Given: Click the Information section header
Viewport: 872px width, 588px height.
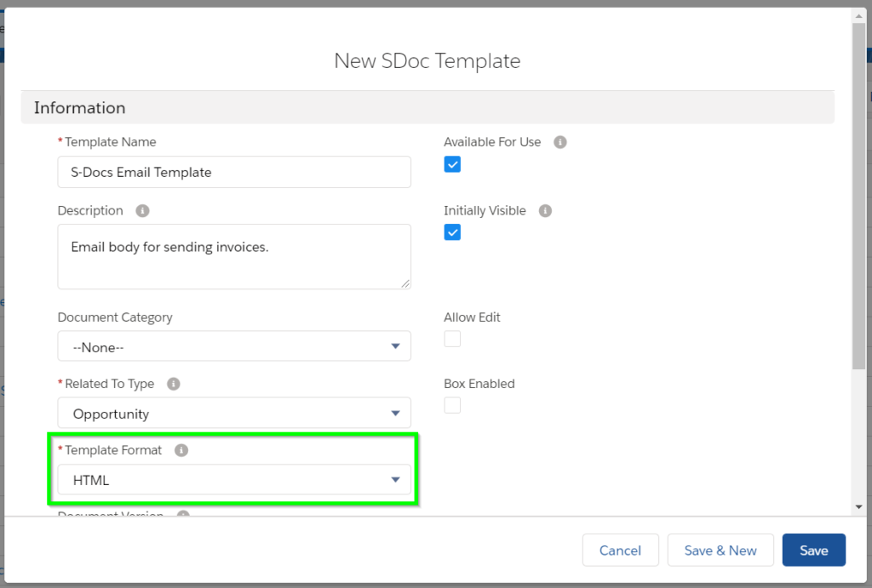Looking at the screenshot, I should click(79, 107).
